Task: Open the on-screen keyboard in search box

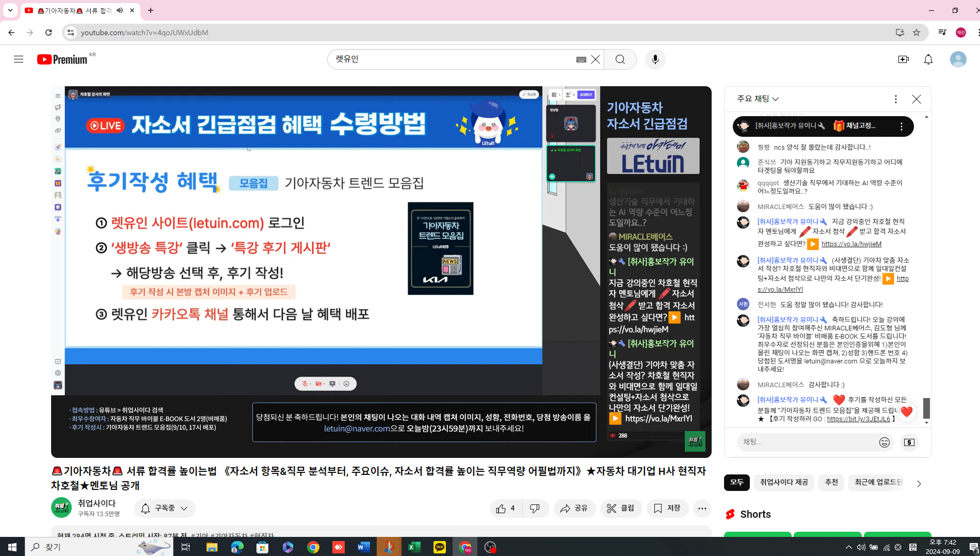Action: [x=581, y=59]
